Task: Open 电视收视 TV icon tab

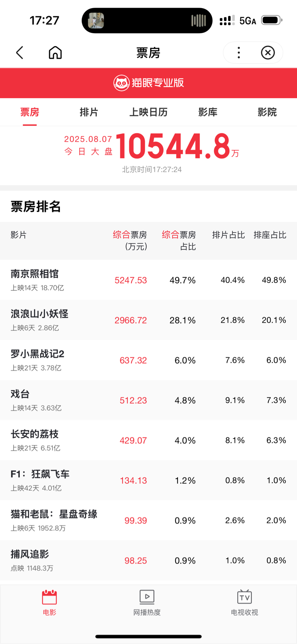Action: [244, 597]
